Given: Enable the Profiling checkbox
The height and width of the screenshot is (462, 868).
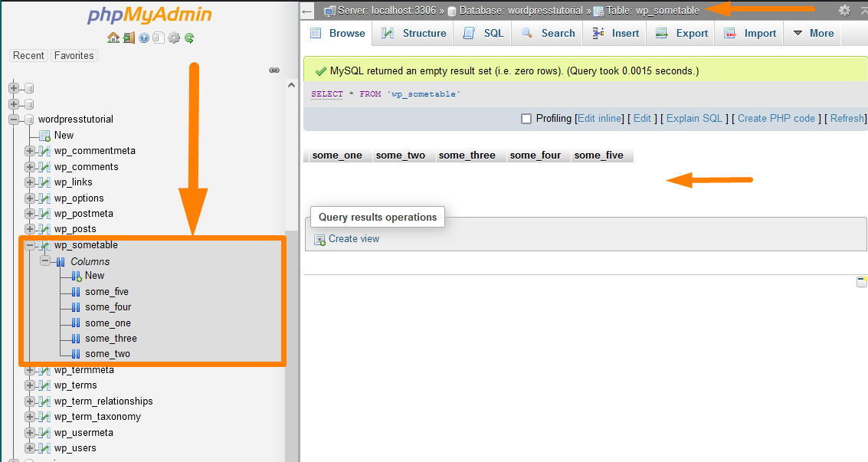Looking at the screenshot, I should coord(526,119).
